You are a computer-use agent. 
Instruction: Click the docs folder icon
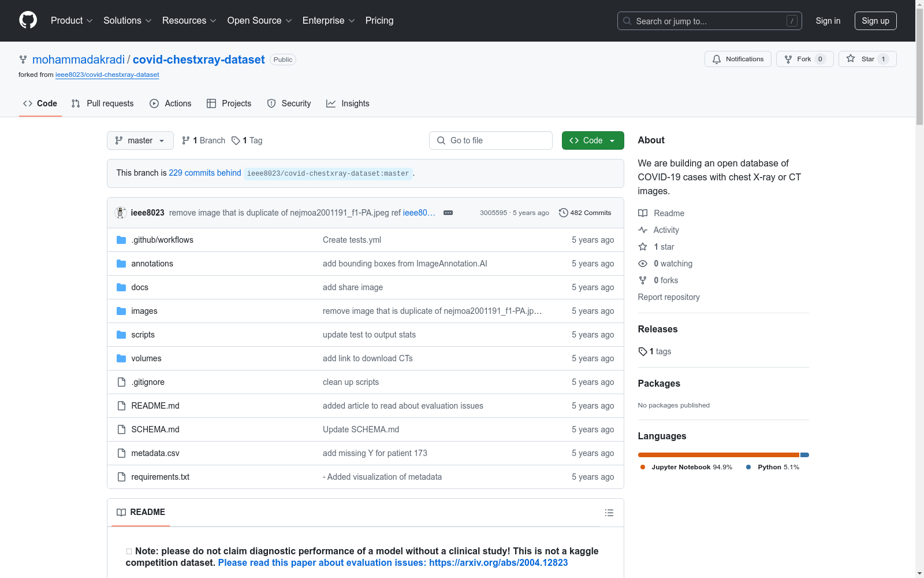121,287
